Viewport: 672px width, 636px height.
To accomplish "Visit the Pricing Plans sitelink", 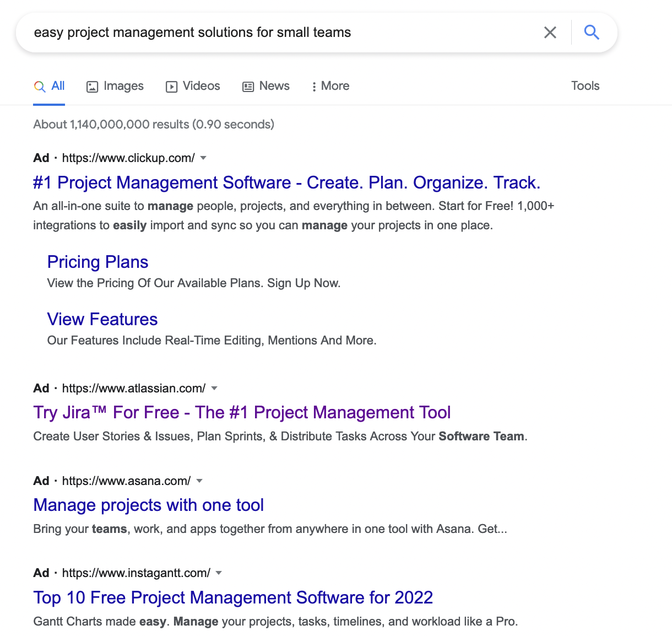I will tap(97, 262).
